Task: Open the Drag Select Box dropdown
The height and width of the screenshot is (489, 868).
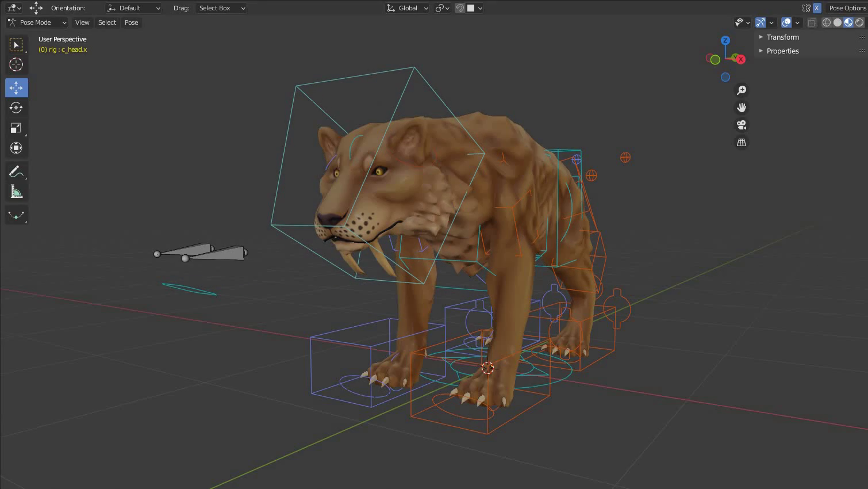Action: (x=221, y=8)
